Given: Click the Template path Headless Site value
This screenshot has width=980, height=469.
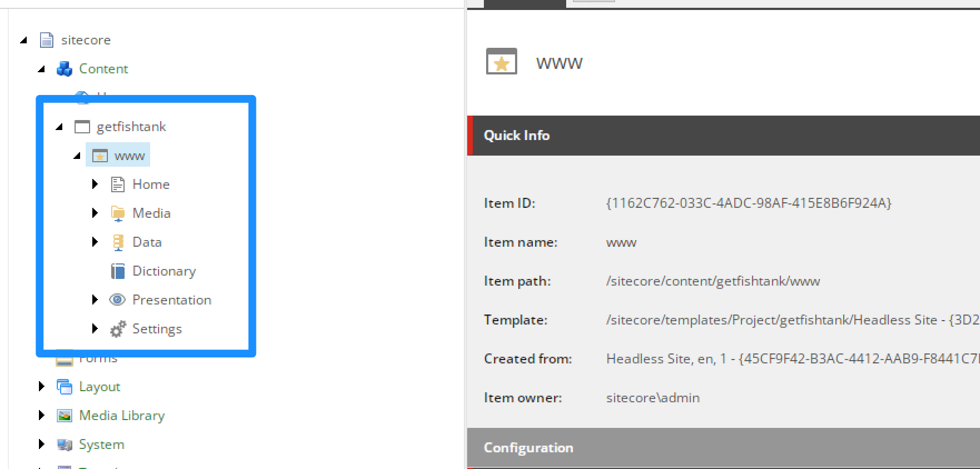Looking at the screenshot, I should click(793, 320).
